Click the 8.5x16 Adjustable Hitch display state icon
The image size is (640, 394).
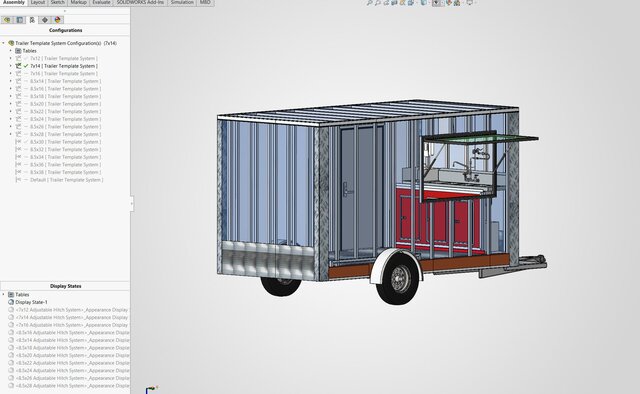coord(11,332)
